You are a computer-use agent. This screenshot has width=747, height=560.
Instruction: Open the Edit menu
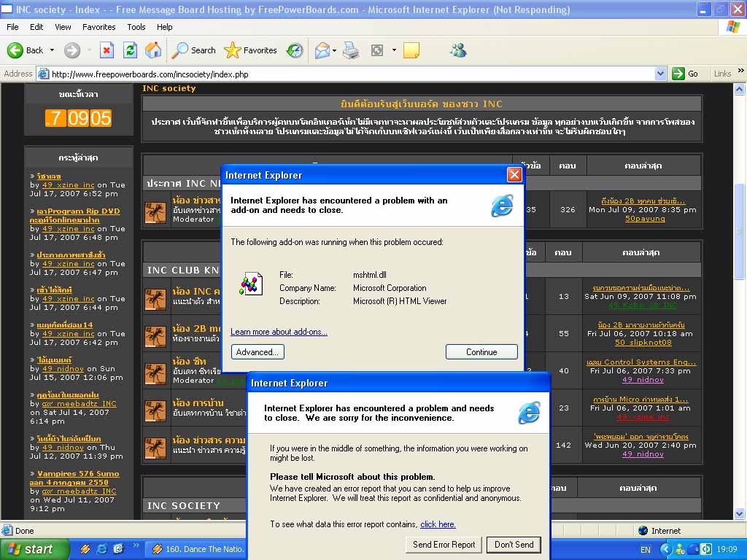tap(36, 27)
